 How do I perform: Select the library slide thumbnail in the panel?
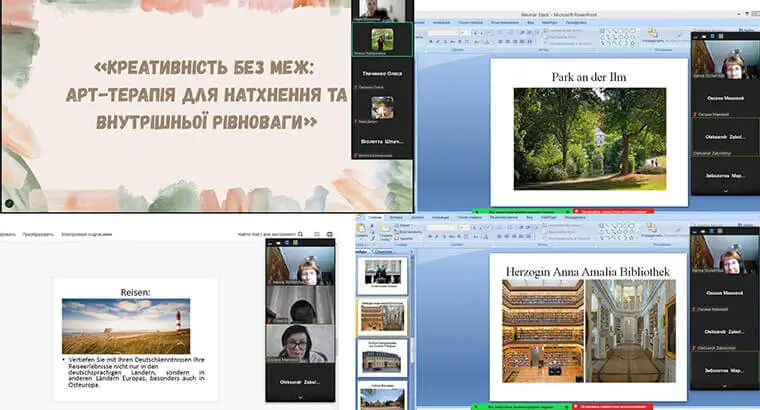point(384,317)
